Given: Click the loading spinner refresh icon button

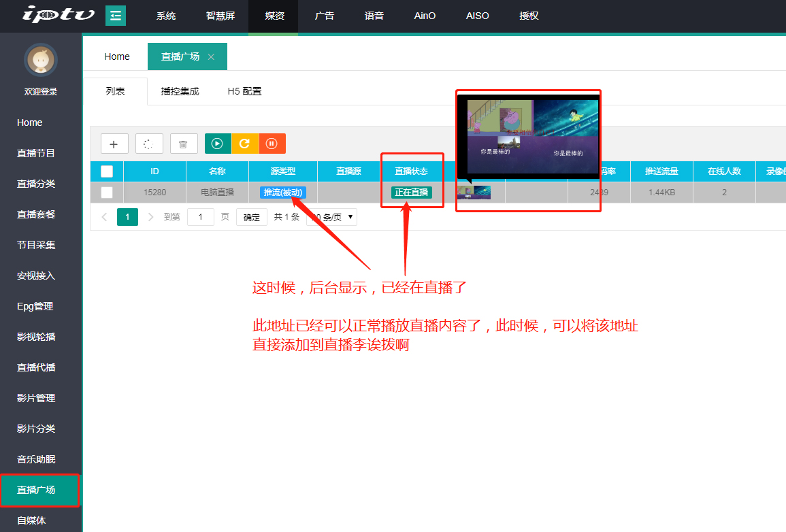Looking at the screenshot, I should (x=149, y=144).
